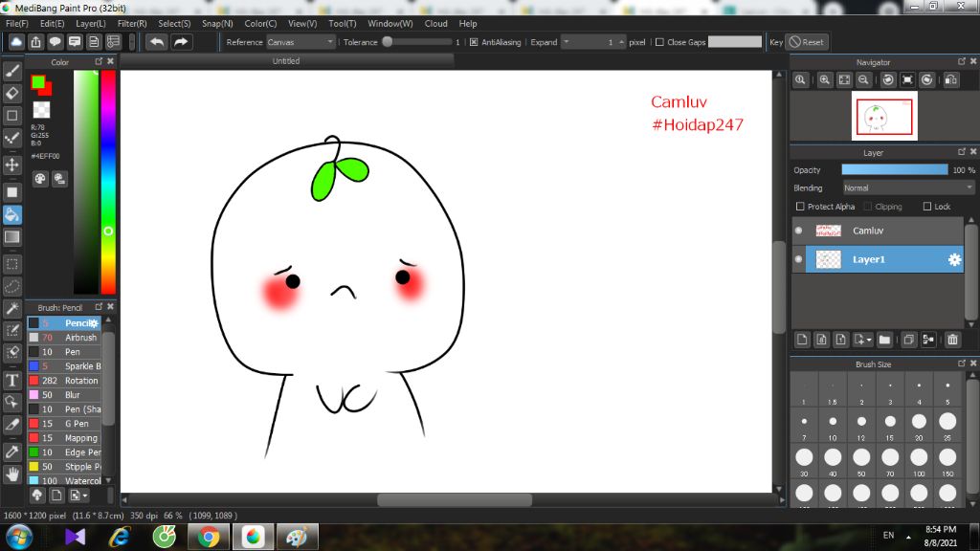Open the Expand value dropdown arrow
Screen dimensions: 980x551
coord(567,42)
